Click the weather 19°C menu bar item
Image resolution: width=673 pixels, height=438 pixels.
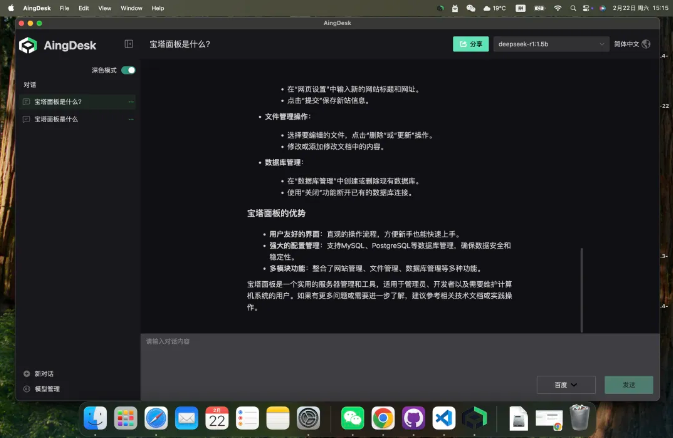tap(494, 8)
